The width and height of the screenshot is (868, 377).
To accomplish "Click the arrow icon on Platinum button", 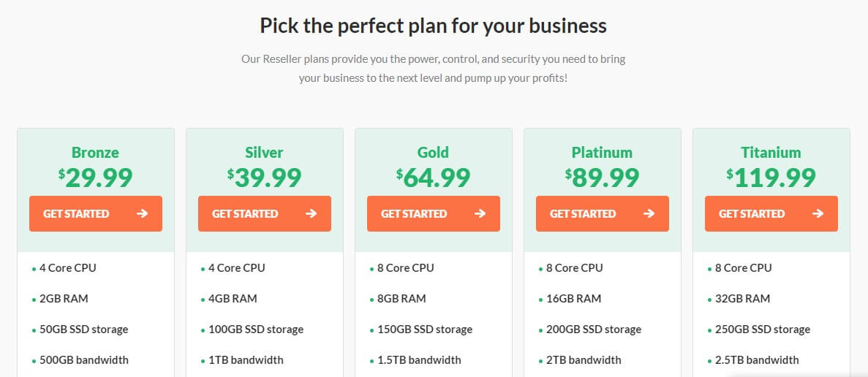I will [x=649, y=213].
